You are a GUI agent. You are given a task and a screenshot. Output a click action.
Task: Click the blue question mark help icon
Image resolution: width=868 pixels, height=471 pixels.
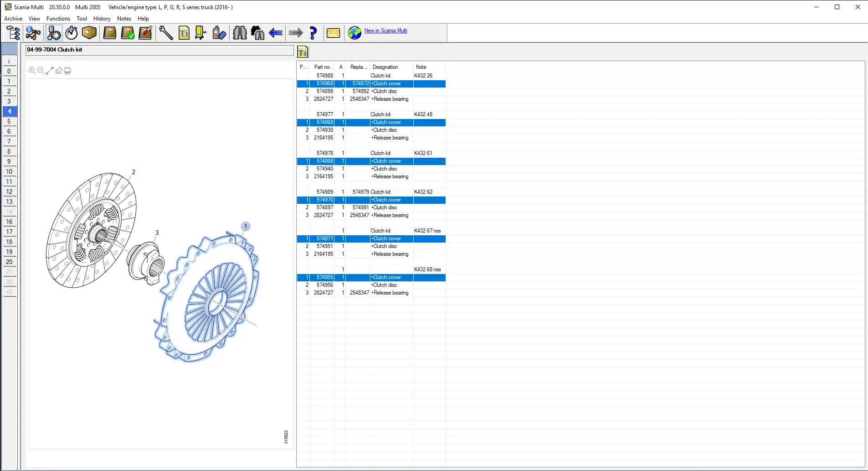313,33
